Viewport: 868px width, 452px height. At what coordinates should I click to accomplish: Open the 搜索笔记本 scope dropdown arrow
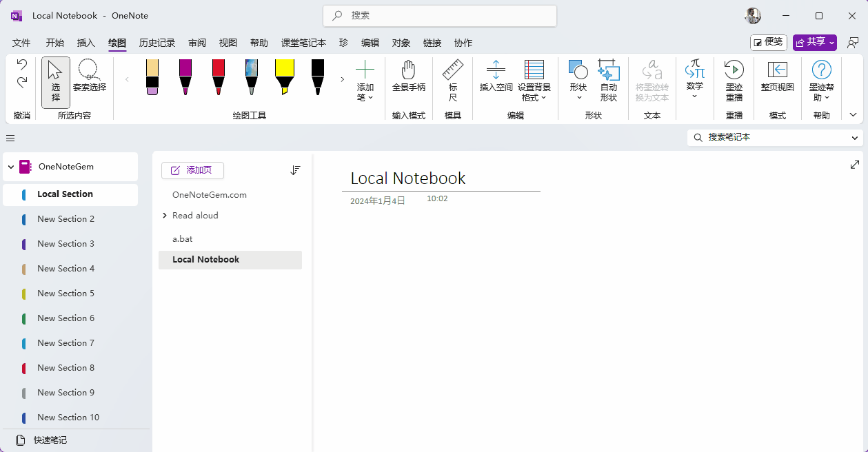tap(856, 138)
